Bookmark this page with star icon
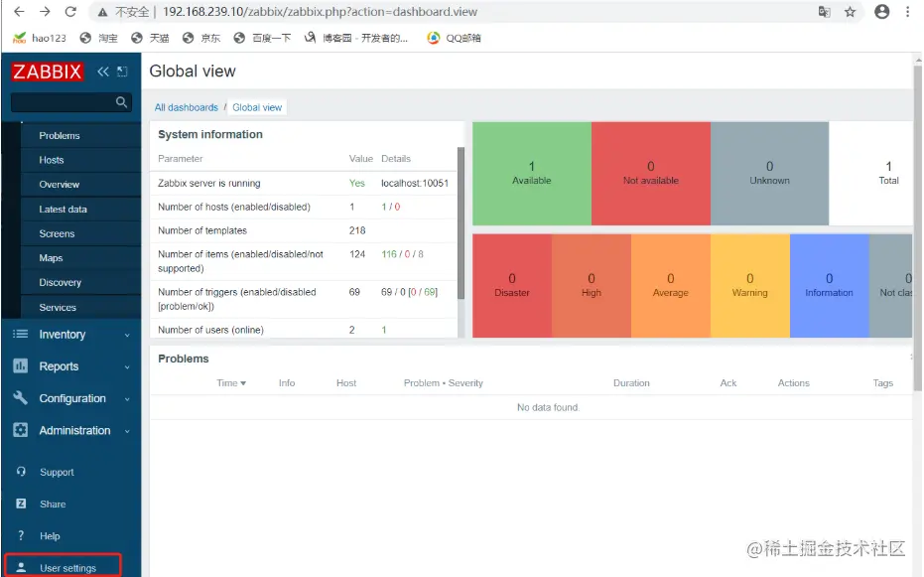924x577 pixels. (850, 12)
